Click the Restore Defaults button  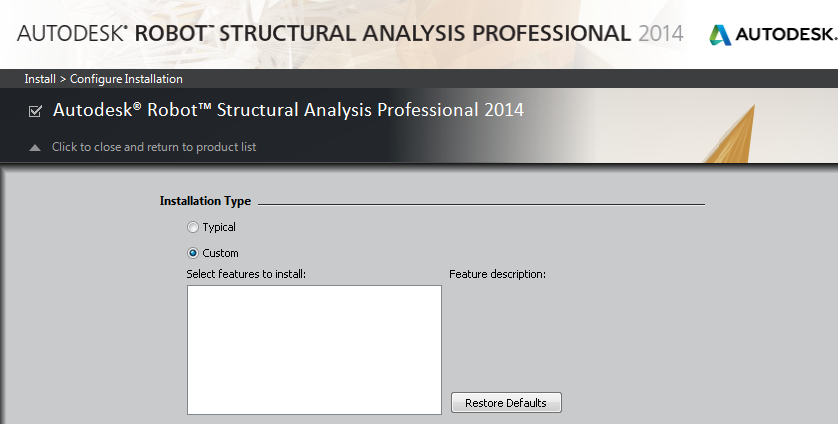[506, 403]
